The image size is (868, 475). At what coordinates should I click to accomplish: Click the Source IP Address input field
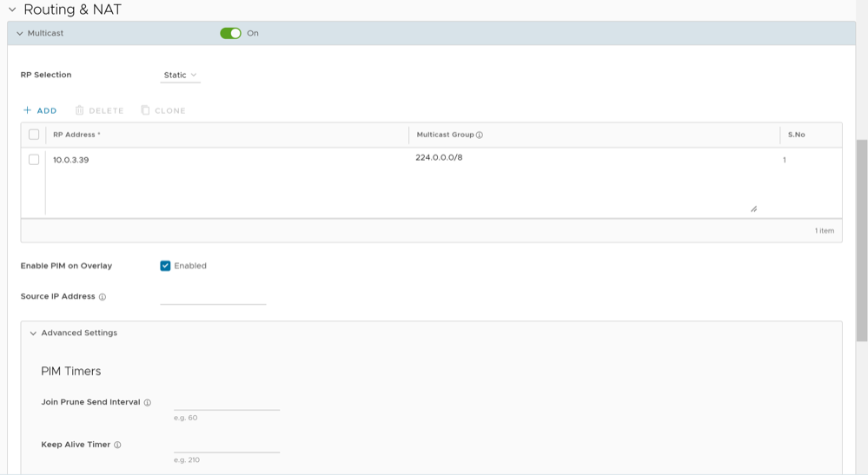pos(213,297)
